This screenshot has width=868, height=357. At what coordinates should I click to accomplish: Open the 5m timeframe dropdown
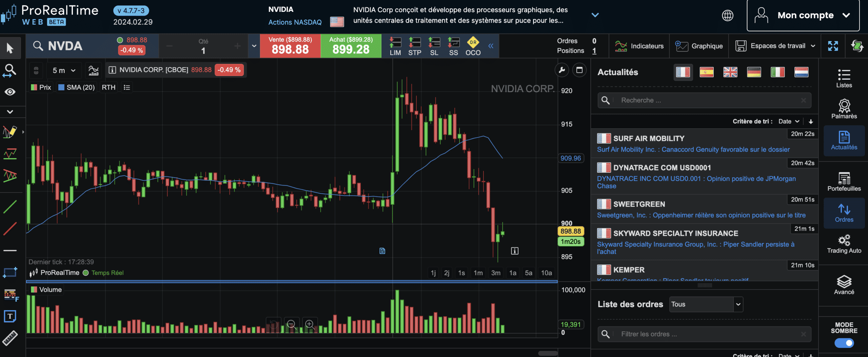pos(64,70)
